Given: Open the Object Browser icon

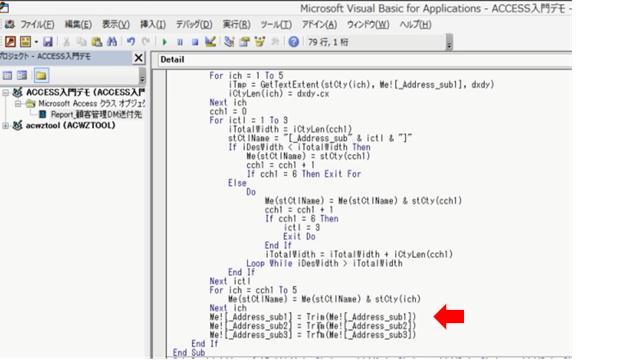Looking at the screenshot, I should (x=260, y=42).
